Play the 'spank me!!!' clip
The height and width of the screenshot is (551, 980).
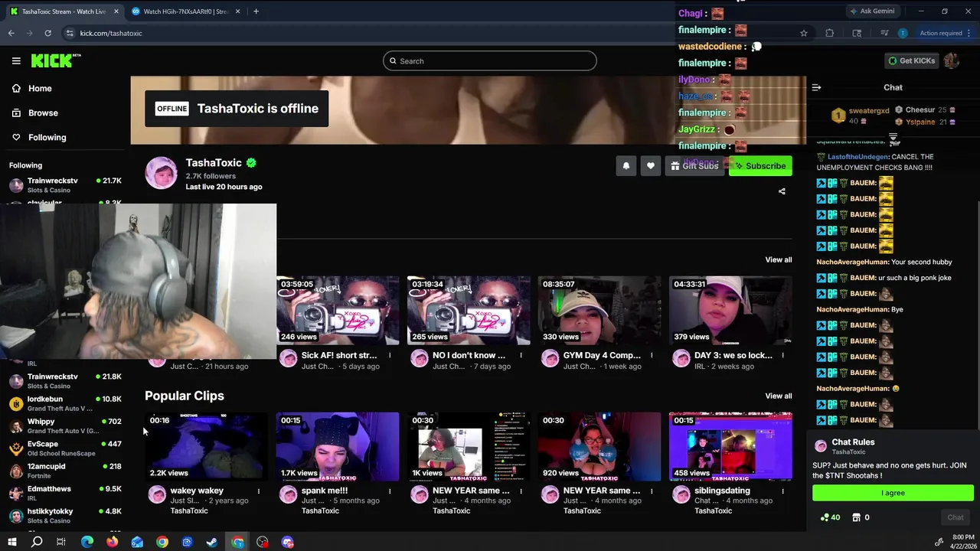pos(338,447)
